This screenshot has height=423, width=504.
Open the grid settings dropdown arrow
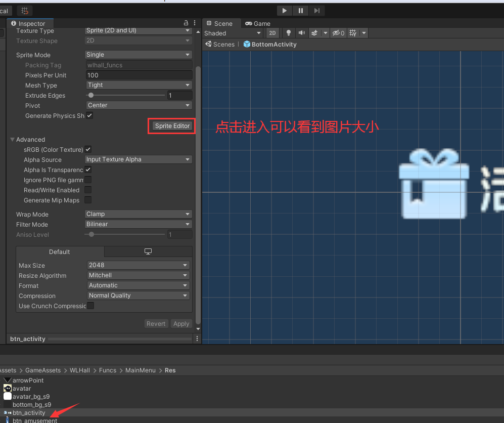[x=364, y=33]
